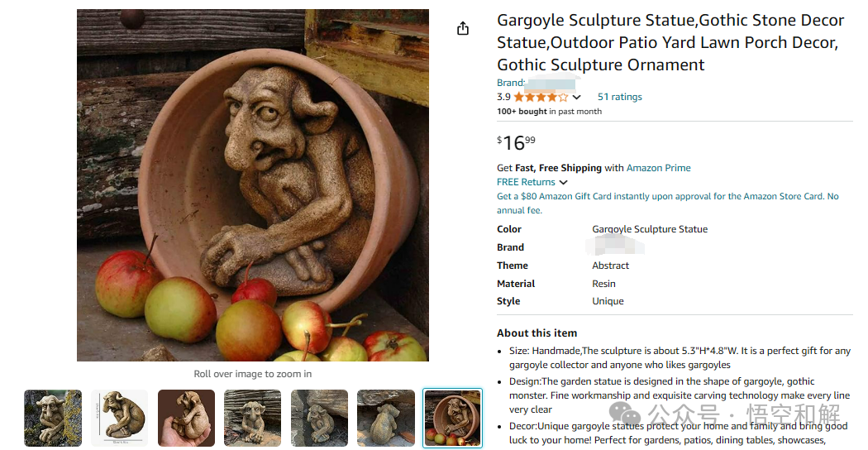
Task: Click the Gargoyle Sculpture Statue product title
Action: click(670, 43)
